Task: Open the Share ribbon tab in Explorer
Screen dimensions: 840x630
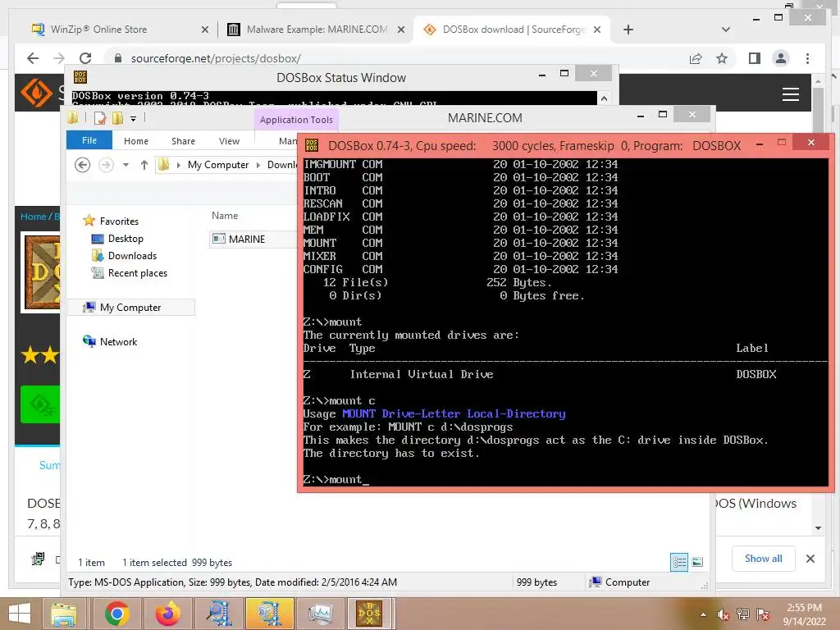Action: [183, 141]
